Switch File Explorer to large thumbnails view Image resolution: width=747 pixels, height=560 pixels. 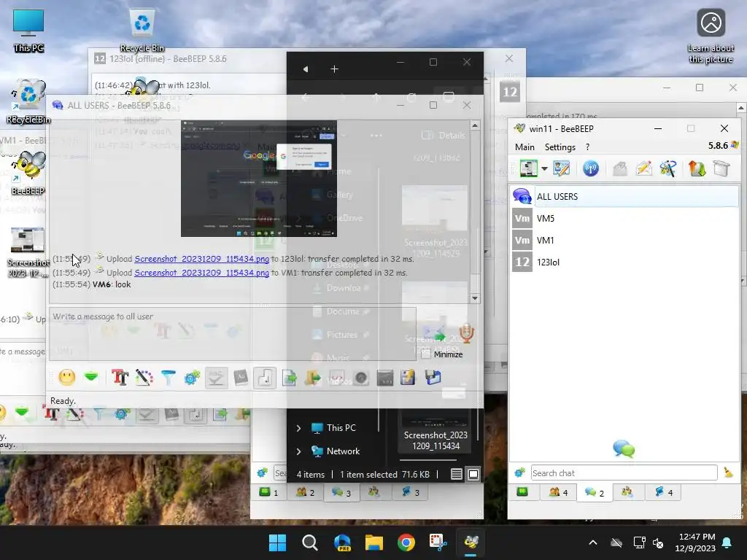473,474
